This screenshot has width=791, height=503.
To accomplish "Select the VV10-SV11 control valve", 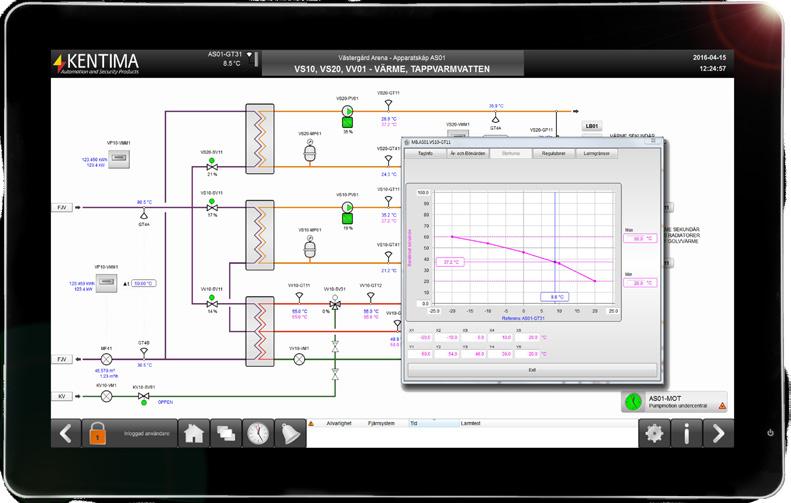I will 212,304.
